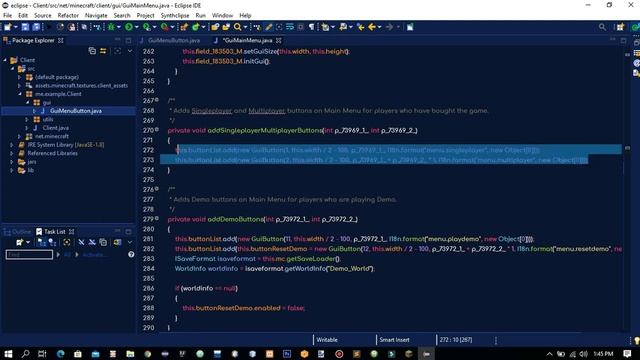Open the Navigate menu
The width and height of the screenshot is (640, 360).
pyautogui.click(x=96, y=16)
